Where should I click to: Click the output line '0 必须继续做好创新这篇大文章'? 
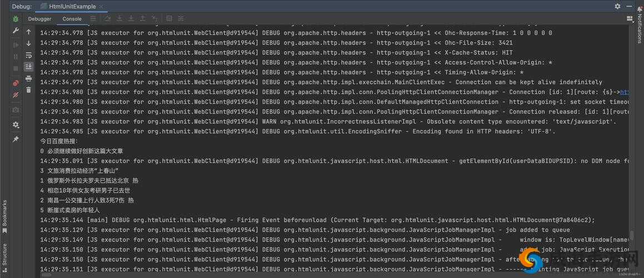coord(81,151)
